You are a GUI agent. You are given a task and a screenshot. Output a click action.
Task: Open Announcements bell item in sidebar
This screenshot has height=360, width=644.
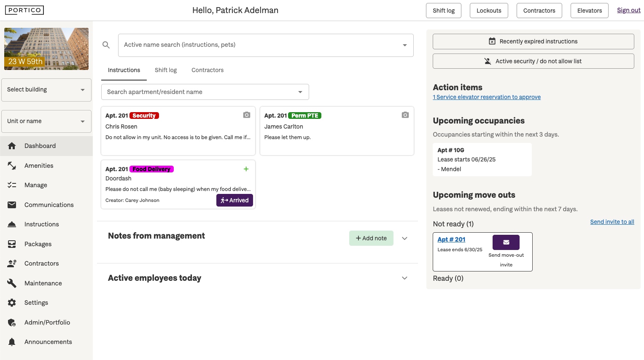click(48, 342)
